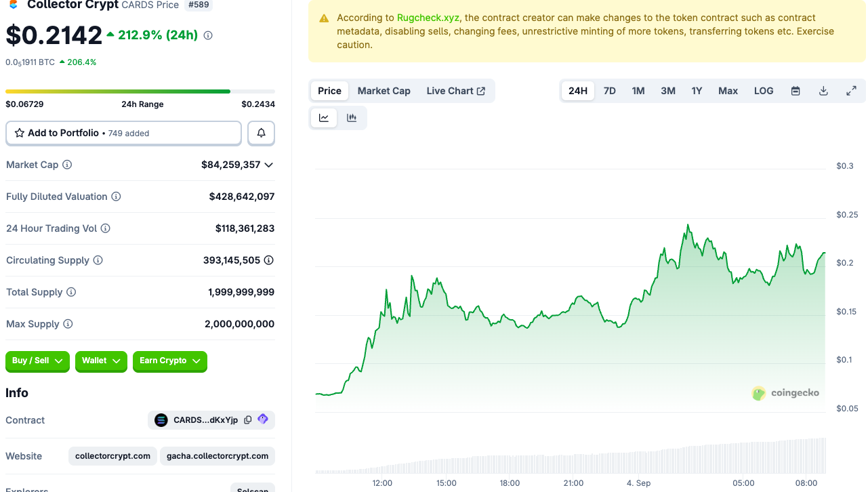Show Circulating Supply info icon
This screenshot has height=492, width=868.
(98, 260)
